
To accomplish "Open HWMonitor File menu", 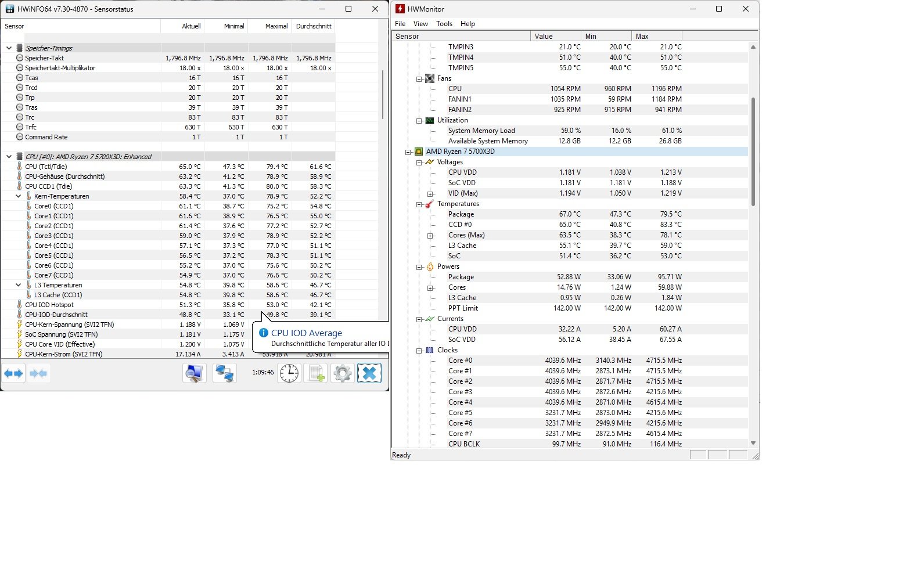I will click(400, 24).
